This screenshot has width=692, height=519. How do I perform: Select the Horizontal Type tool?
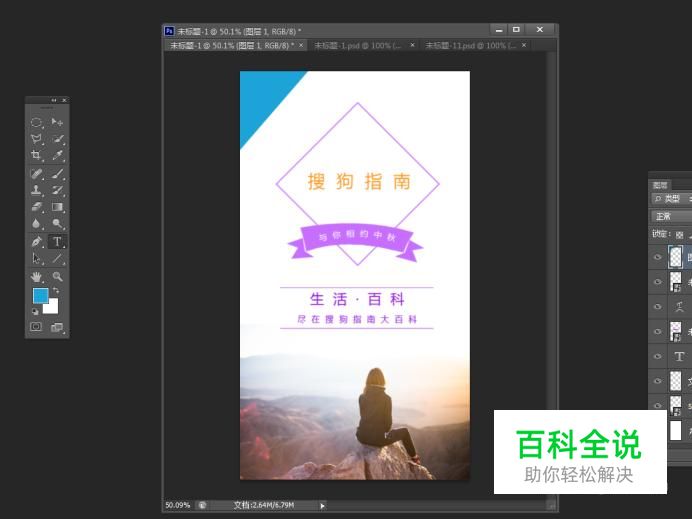[x=57, y=242]
